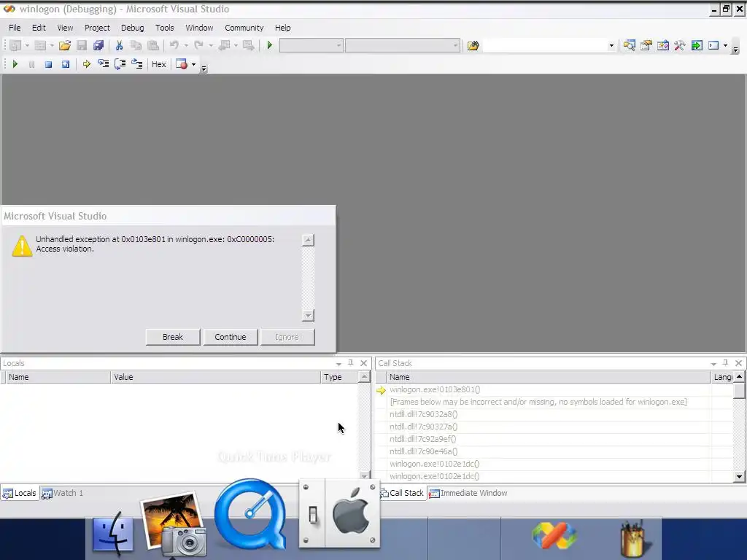Click Call Stack scroll down arrow
Screen dimensions: 747x560
point(739,476)
